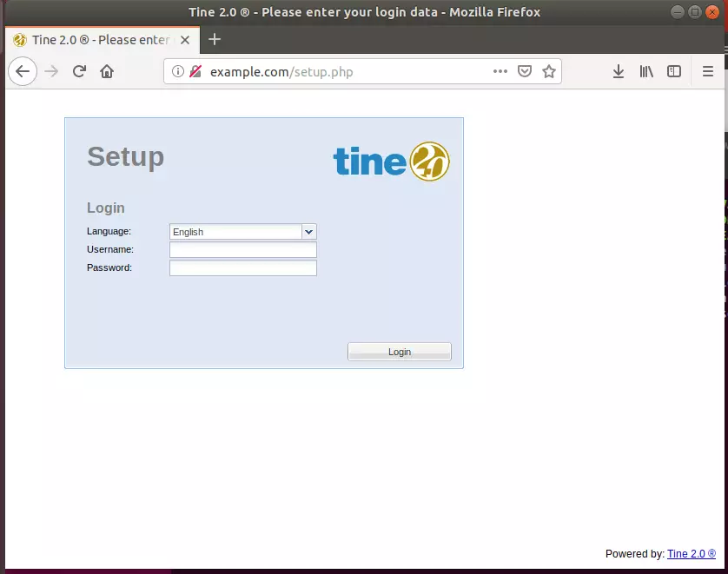Viewport: 728px width, 574px height.
Task: Close the Tine 2.0 tab
Action: coord(185,40)
